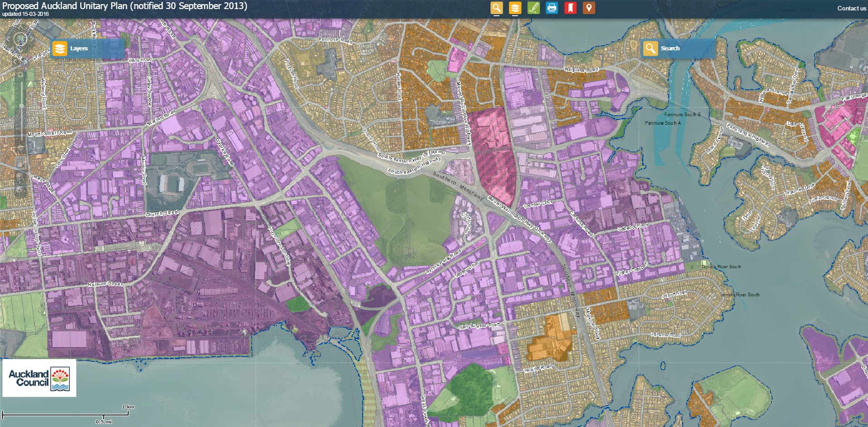Open the red Bookmark icon
868x427 pixels.
click(570, 8)
